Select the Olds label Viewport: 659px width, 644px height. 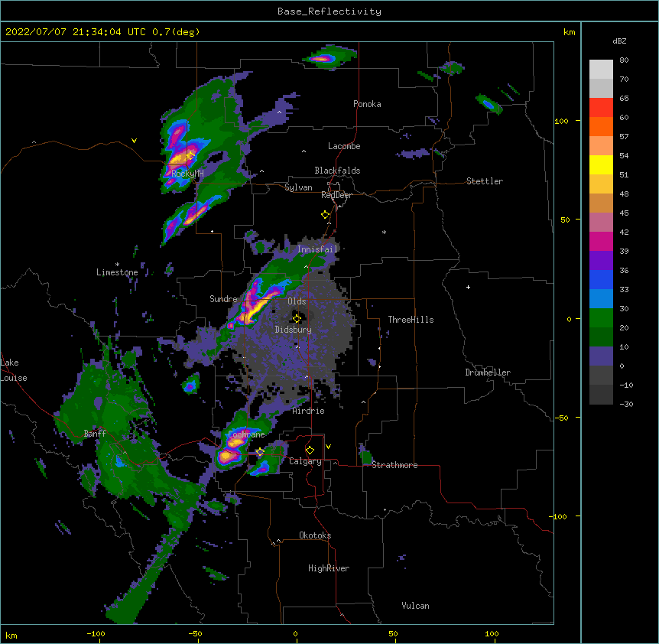297,301
